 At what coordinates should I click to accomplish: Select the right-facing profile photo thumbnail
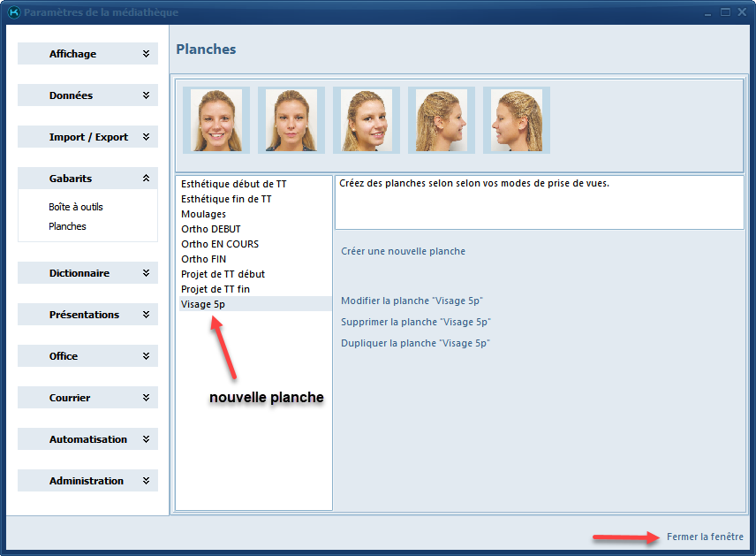pos(442,120)
